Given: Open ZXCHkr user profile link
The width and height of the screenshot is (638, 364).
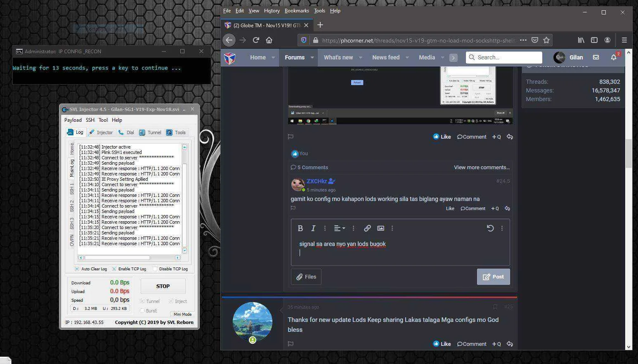Looking at the screenshot, I should [x=317, y=181].
